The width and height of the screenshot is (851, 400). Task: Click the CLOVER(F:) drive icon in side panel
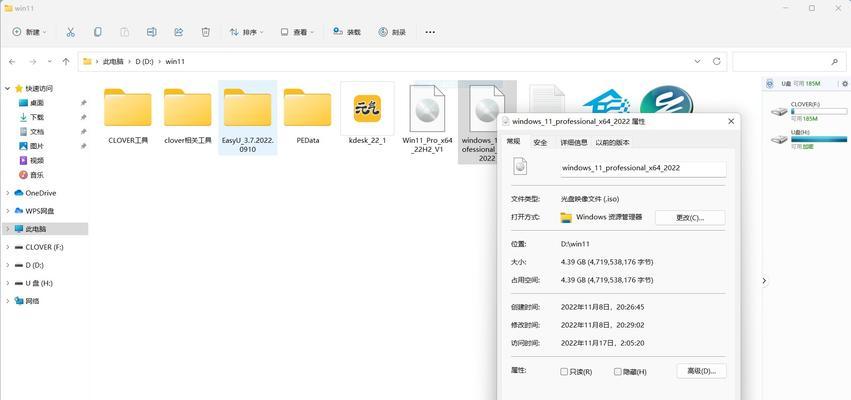tap(779, 111)
